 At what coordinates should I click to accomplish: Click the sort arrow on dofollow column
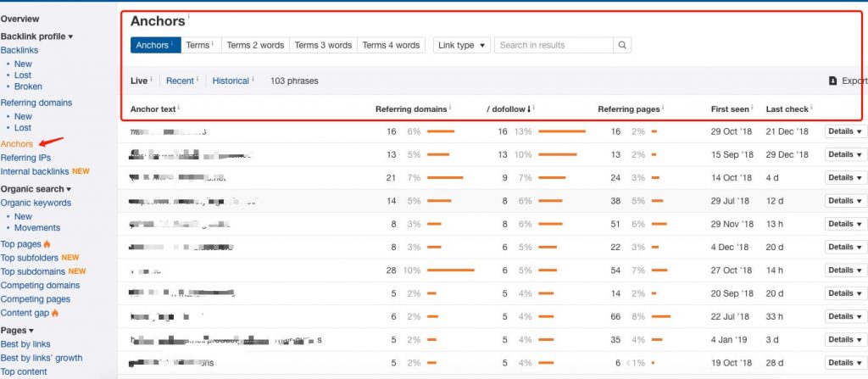pyautogui.click(x=529, y=109)
